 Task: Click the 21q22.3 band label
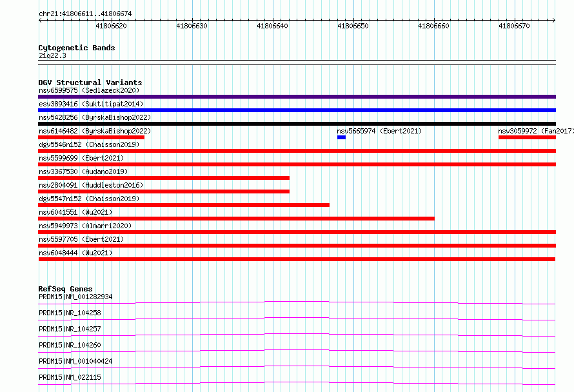coord(52,55)
